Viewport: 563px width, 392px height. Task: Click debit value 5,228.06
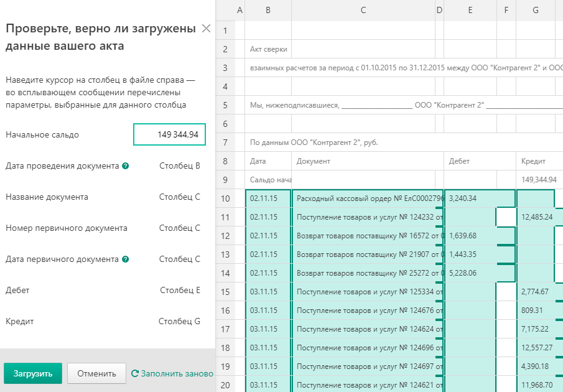point(480,273)
